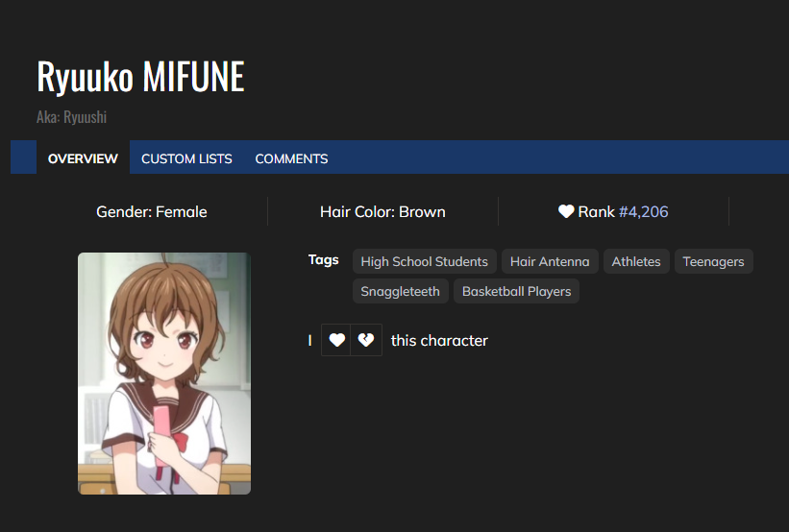
Task: Click the 'this character' text
Action: point(439,340)
